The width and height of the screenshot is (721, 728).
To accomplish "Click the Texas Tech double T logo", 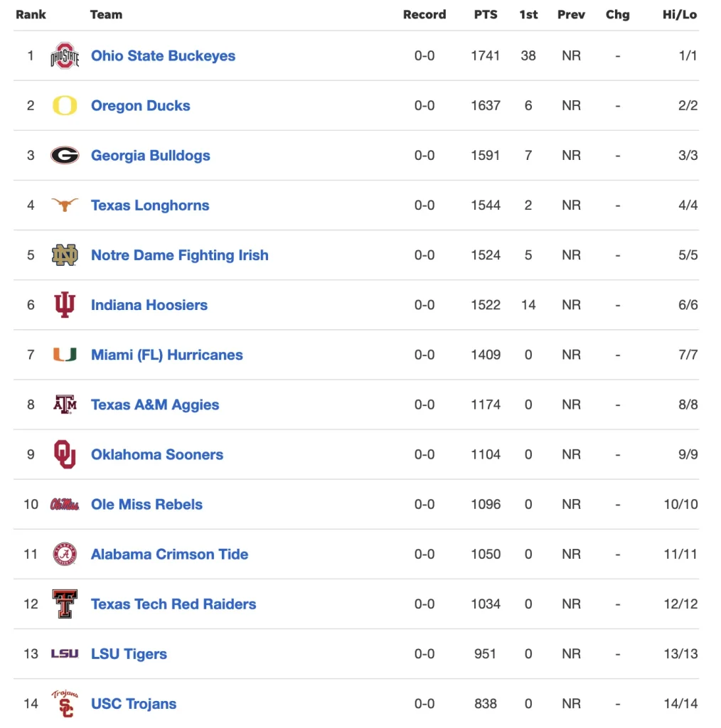I will (65, 604).
